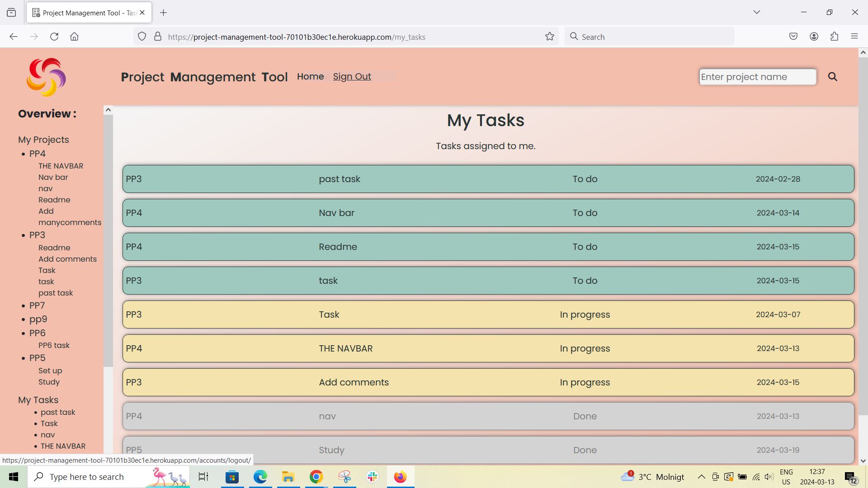
Task: Toggle the bookmark star for this page
Action: 549,37
